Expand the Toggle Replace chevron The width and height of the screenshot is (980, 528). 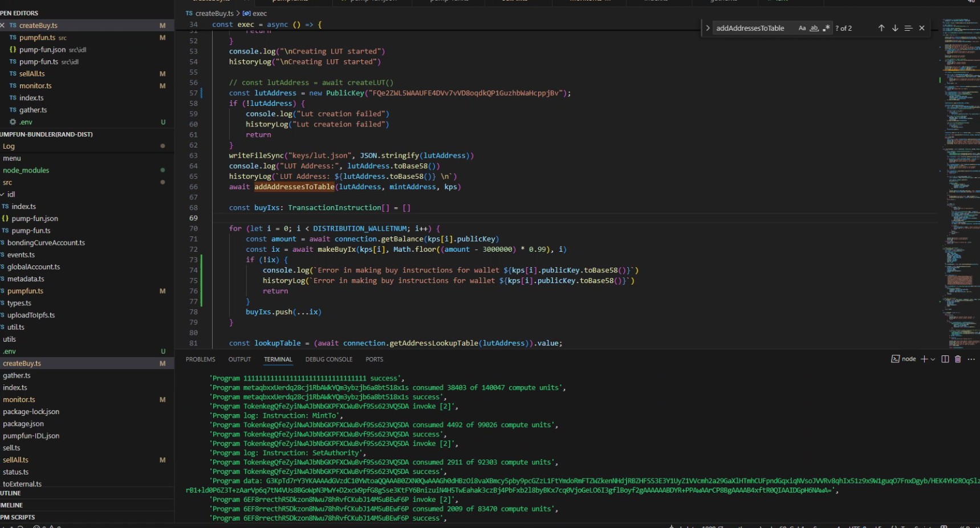(x=707, y=28)
